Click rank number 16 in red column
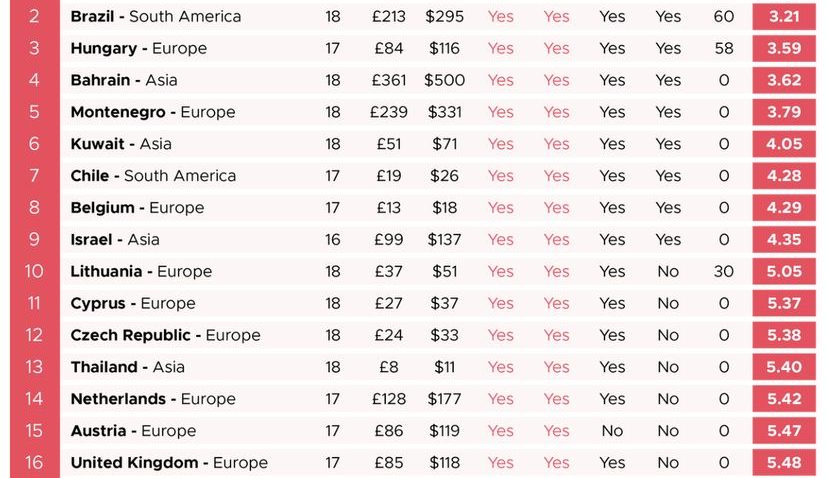The width and height of the screenshot is (827, 478). [x=35, y=463]
